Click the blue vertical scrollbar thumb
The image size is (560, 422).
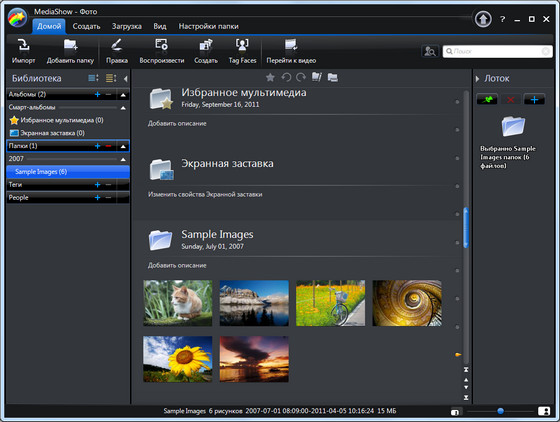click(x=466, y=228)
